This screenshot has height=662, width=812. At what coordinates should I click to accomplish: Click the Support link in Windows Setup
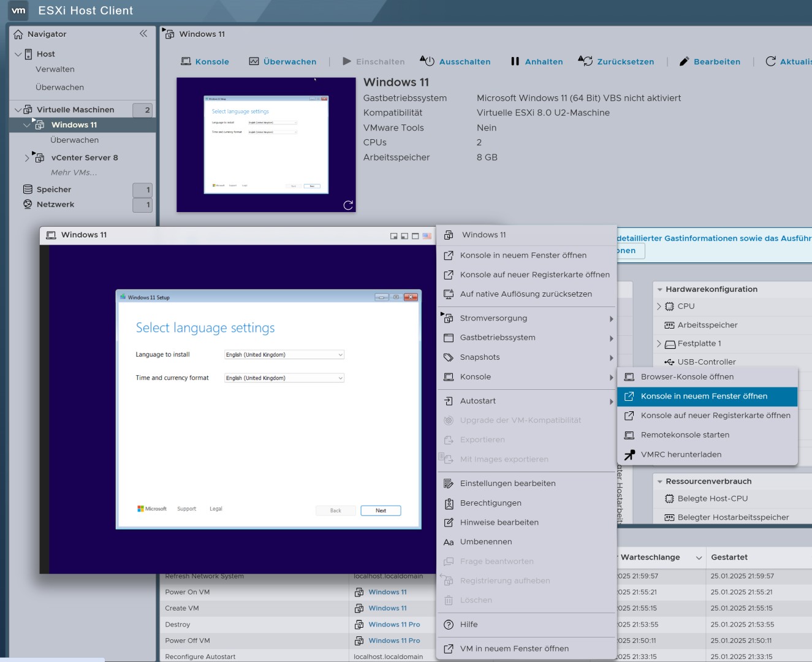tap(186, 509)
